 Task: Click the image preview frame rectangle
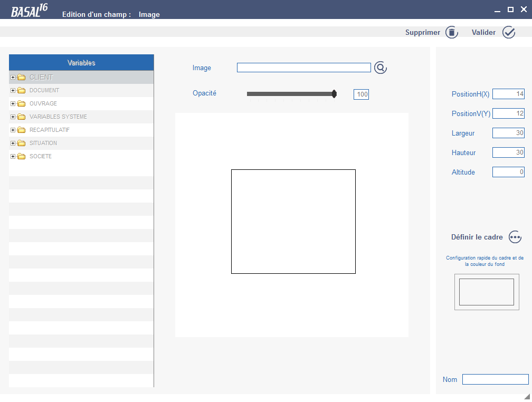coord(293,222)
